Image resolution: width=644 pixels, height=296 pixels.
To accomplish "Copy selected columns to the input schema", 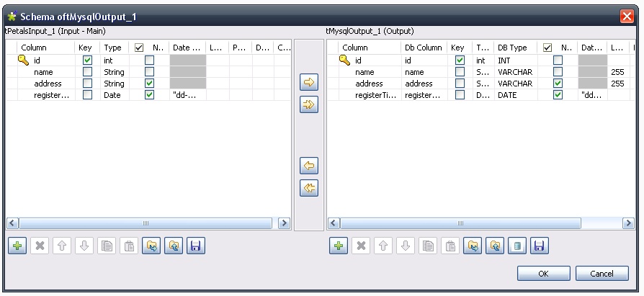I will click(x=309, y=166).
